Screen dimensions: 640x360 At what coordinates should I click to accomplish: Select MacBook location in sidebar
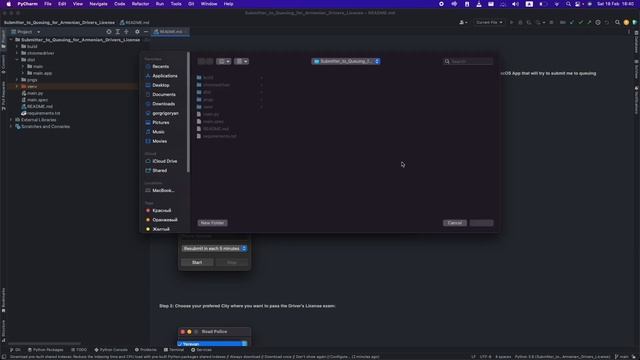pos(160,191)
